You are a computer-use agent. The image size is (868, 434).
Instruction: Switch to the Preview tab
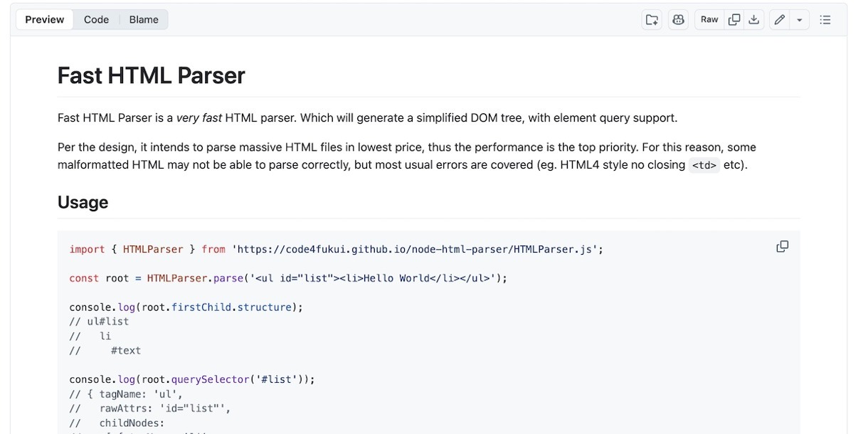pos(45,20)
